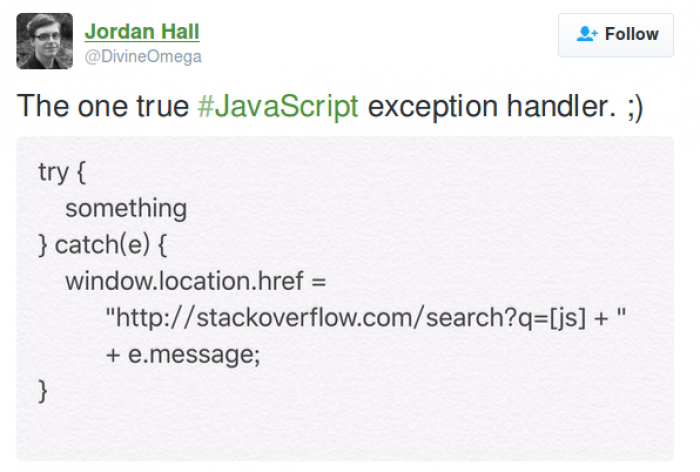The width and height of the screenshot is (700, 472).
Task: Open Jordan Hall's profile picture
Action: 45,41
